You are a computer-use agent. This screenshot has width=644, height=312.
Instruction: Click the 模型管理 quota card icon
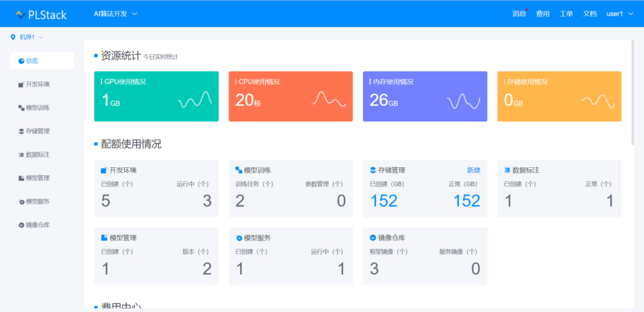click(x=104, y=238)
